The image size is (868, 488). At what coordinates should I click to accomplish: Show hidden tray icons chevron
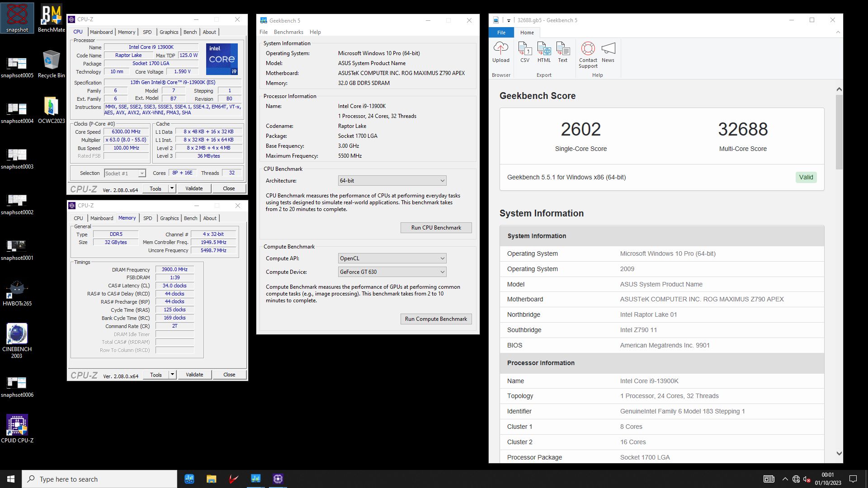[x=785, y=479]
